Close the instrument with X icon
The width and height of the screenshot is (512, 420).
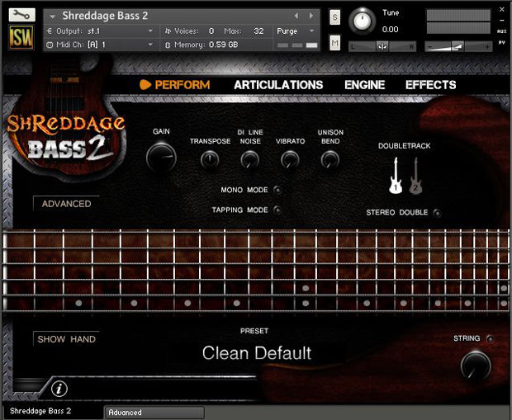502,9
